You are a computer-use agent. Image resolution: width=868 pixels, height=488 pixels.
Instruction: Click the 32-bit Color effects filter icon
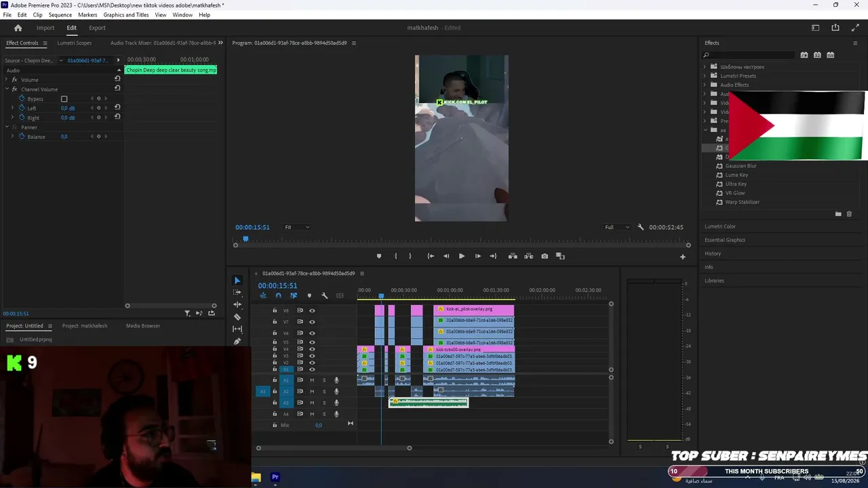click(817, 55)
